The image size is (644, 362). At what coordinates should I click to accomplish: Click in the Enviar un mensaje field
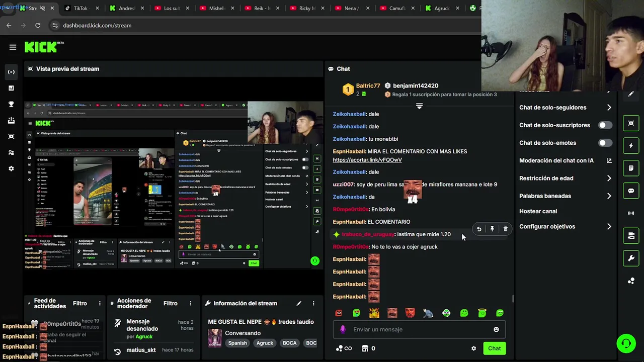tap(419, 329)
